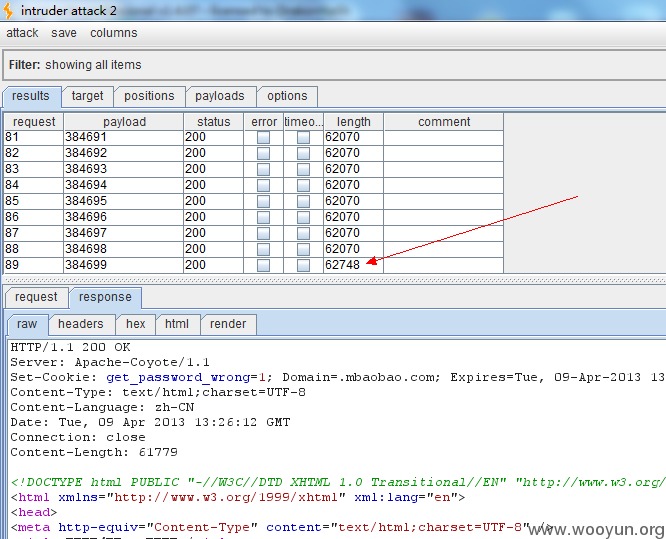The height and width of the screenshot is (539, 666).
Task: Select the render view tab
Action: [228, 324]
